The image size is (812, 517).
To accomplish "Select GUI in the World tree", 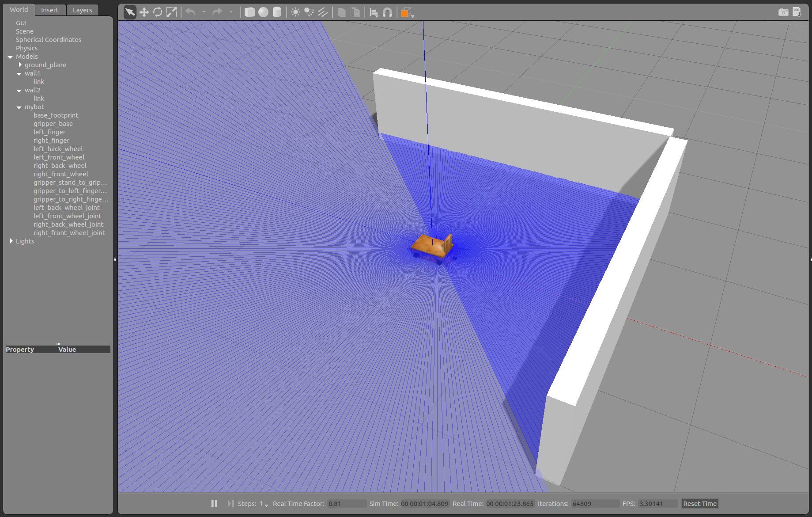I will tap(21, 23).
